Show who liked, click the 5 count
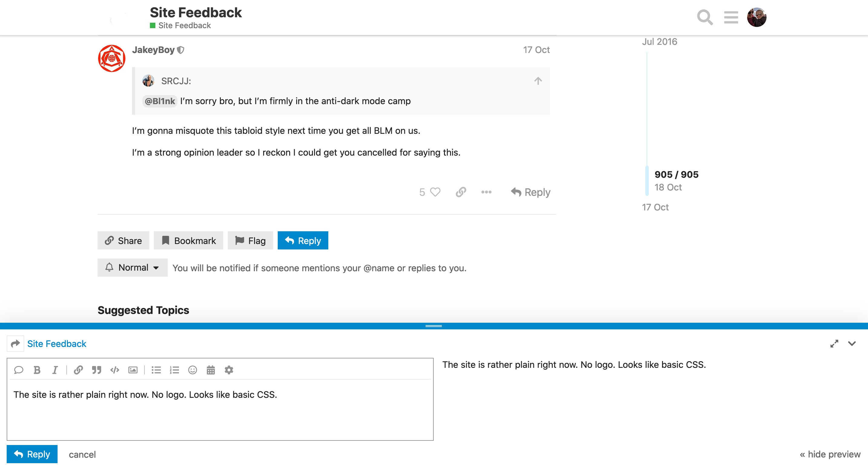 pyautogui.click(x=422, y=192)
